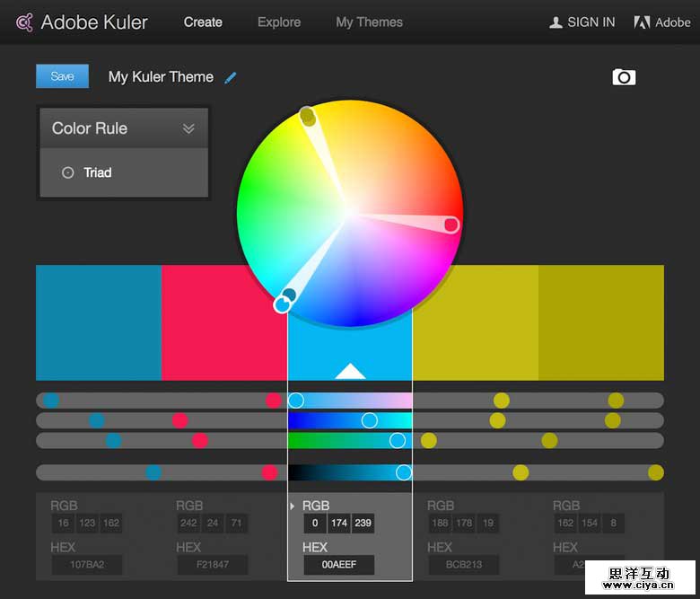This screenshot has height=599, width=700.
Task: Select the red marker on color wheel
Action: 451,225
